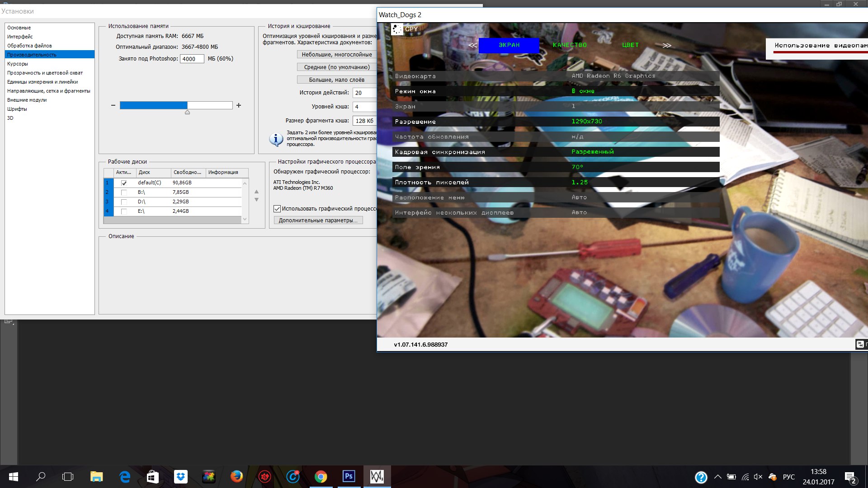
Task: Open Windows Store from the taskbar
Action: coord(153,477)
